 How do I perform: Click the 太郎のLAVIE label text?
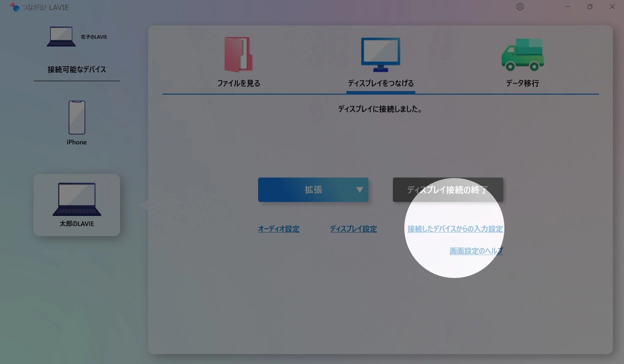77,223
